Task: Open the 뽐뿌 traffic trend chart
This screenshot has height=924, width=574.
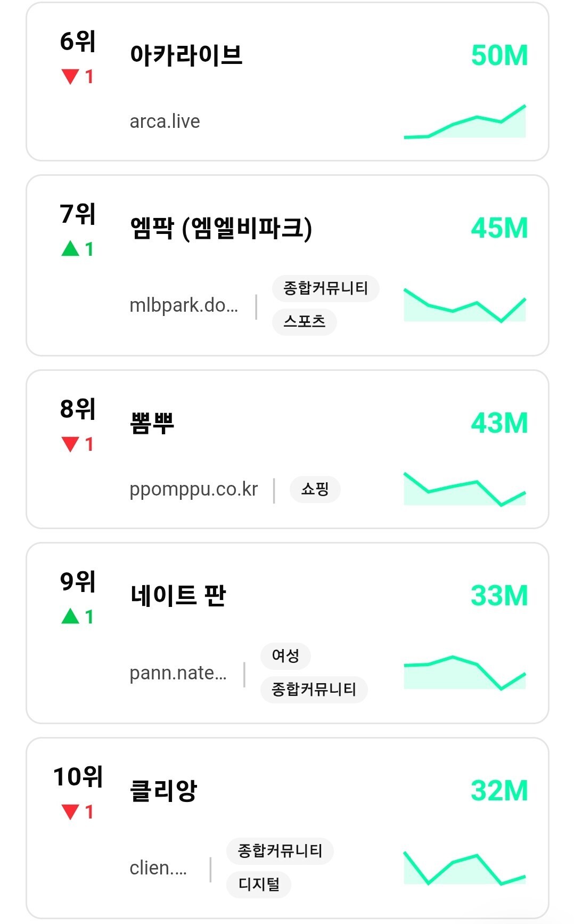Action: point(465,489)
